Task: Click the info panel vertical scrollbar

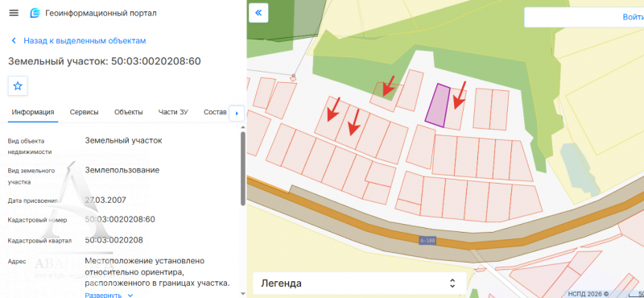Action: (x=243, y=168)
